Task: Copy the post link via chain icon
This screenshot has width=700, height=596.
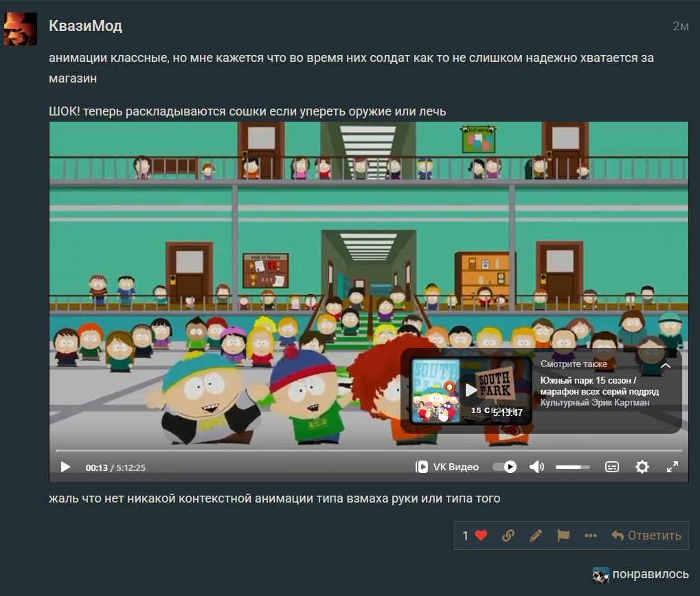Action: (508, 536)
